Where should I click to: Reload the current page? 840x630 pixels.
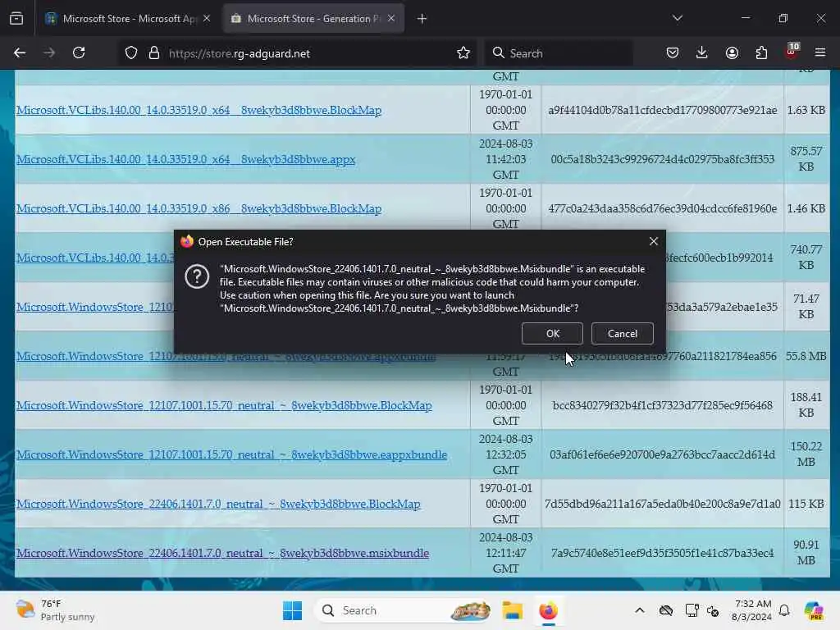(79, 52)
